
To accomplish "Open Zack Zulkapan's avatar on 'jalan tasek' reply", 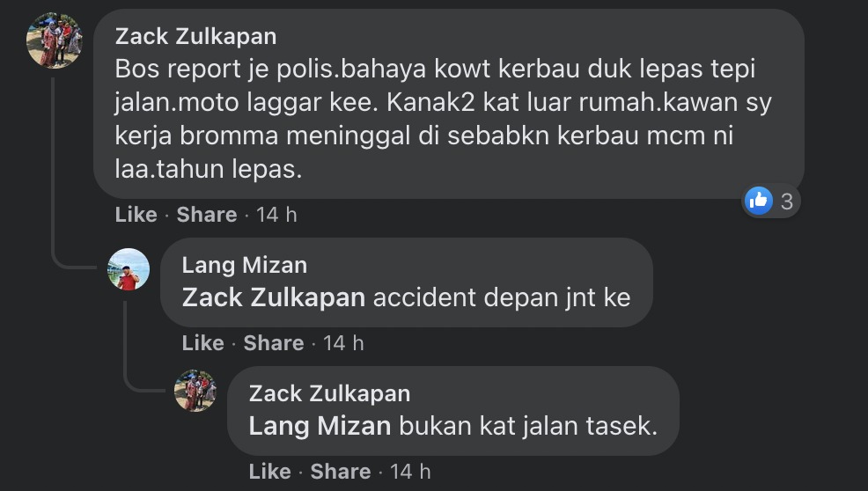I will pos(195,391).
